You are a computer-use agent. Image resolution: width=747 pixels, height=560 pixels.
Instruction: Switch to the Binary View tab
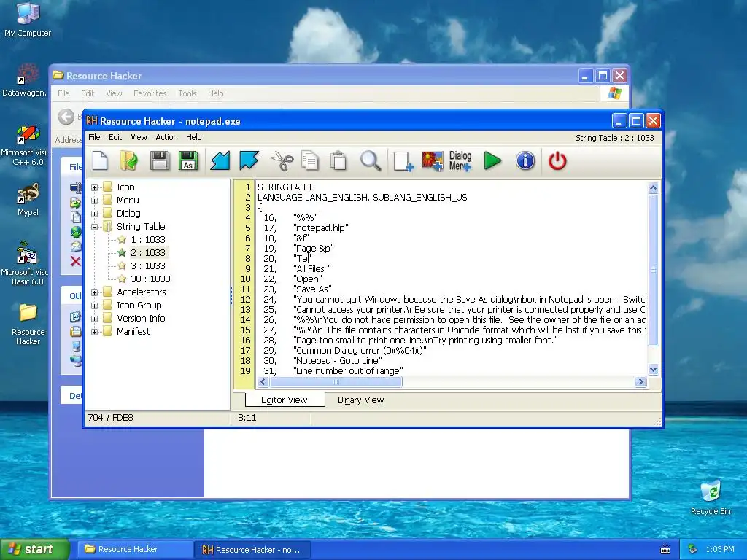click(360, 400)
